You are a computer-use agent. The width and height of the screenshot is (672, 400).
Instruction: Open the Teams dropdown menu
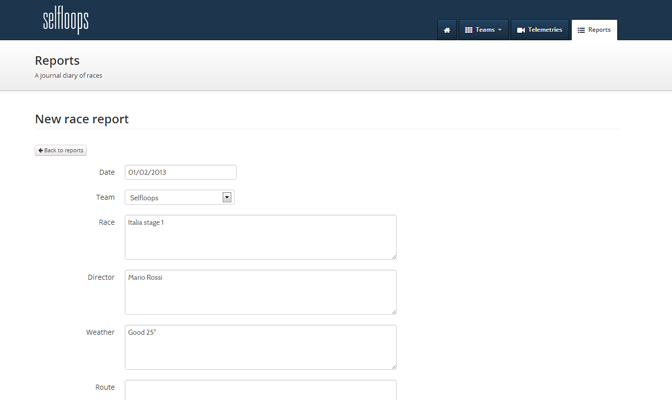[x=484, y=30]
